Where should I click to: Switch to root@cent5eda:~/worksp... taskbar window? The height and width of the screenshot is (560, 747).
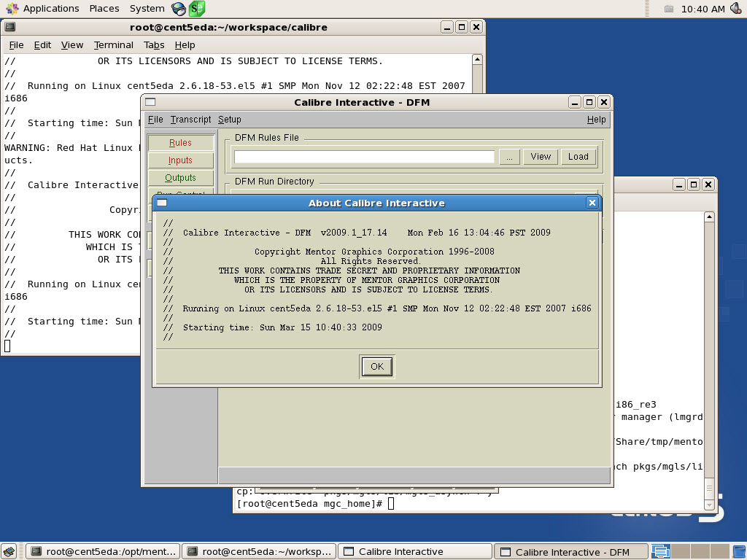tap(259, 551)
